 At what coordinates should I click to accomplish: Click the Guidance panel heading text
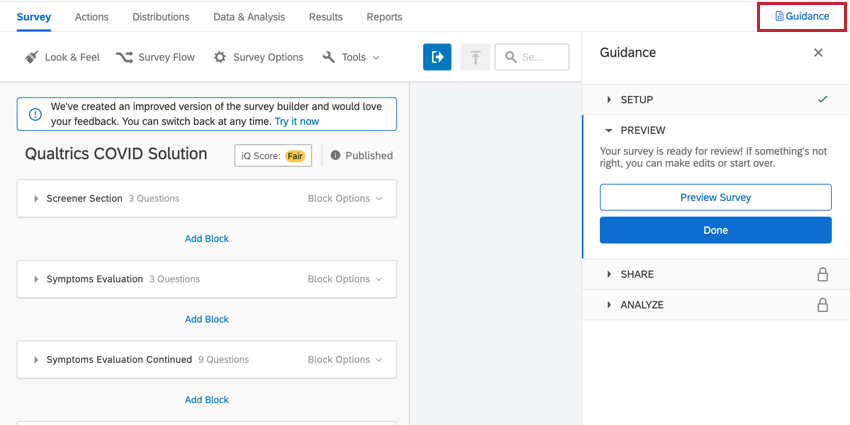[x=628, y=53]
